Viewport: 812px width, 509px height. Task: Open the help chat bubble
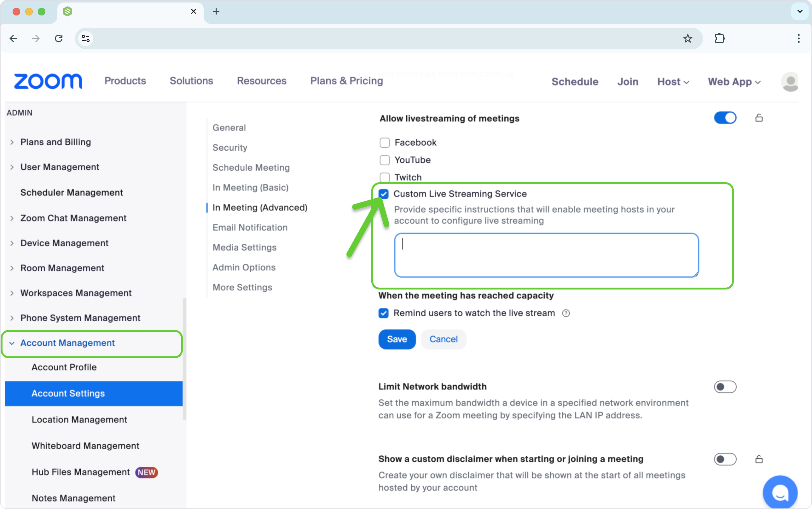[780, 492]
